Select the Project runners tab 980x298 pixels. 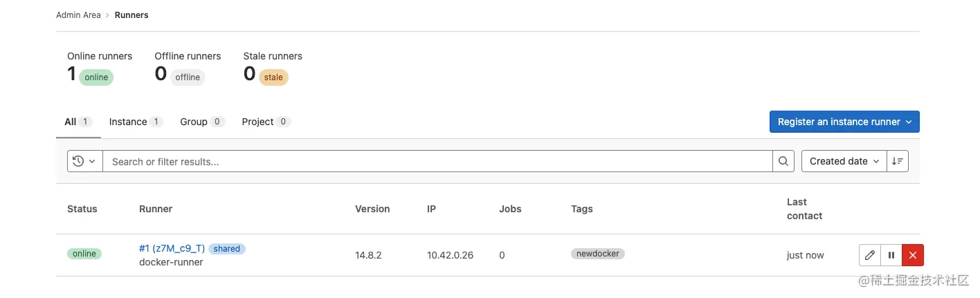coord(258,122)
